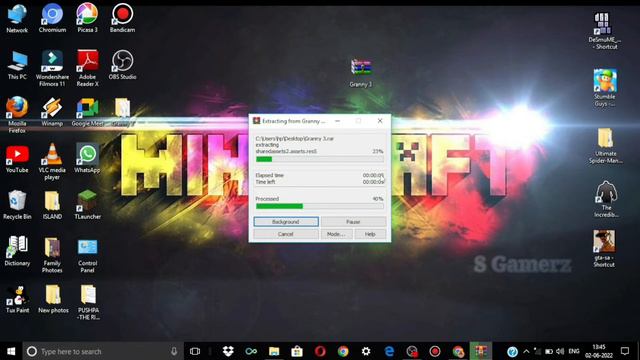
Task: Select the Dictionary desktop icon
Action: tap(17, 252)
